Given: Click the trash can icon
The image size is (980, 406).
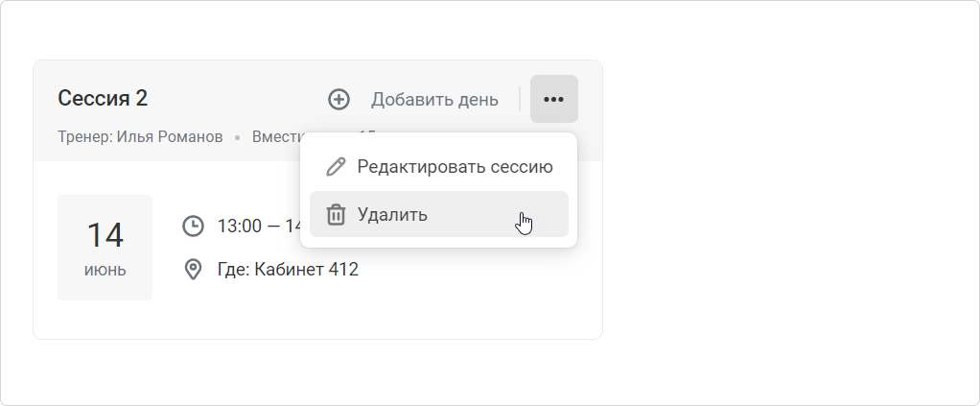Looking at the screenshot, I should 336,215.
